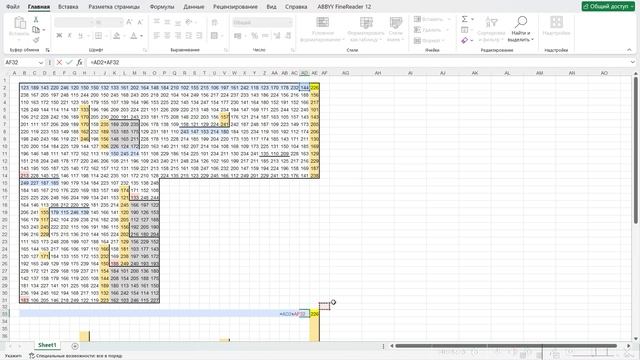Viewport: 640px width, 360px height.
Task: Switch to the Данные tab
Action: point(193,7)
